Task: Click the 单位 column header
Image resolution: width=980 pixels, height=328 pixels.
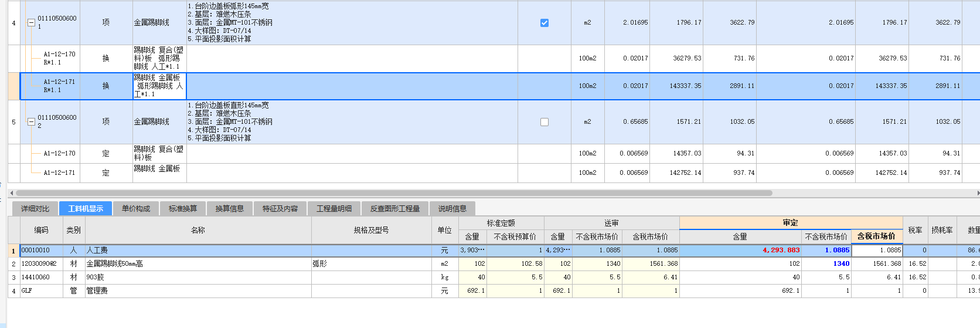Action: pos(445,230)
